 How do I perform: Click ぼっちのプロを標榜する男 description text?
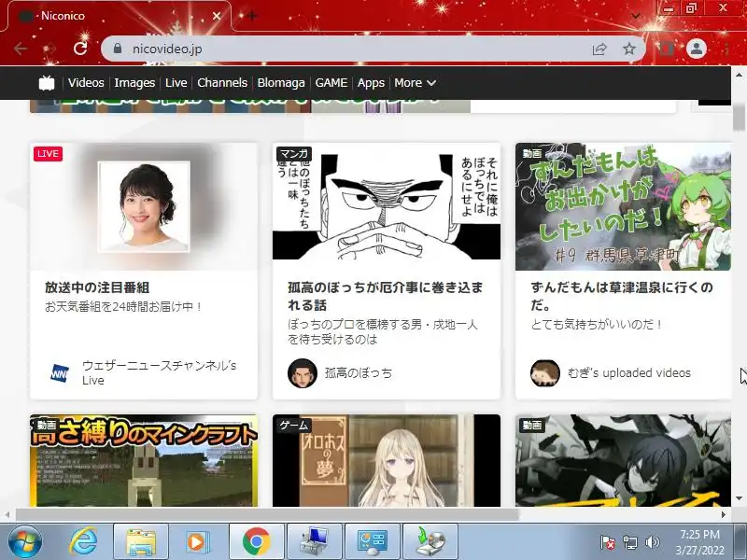click(x=383, y=332)
